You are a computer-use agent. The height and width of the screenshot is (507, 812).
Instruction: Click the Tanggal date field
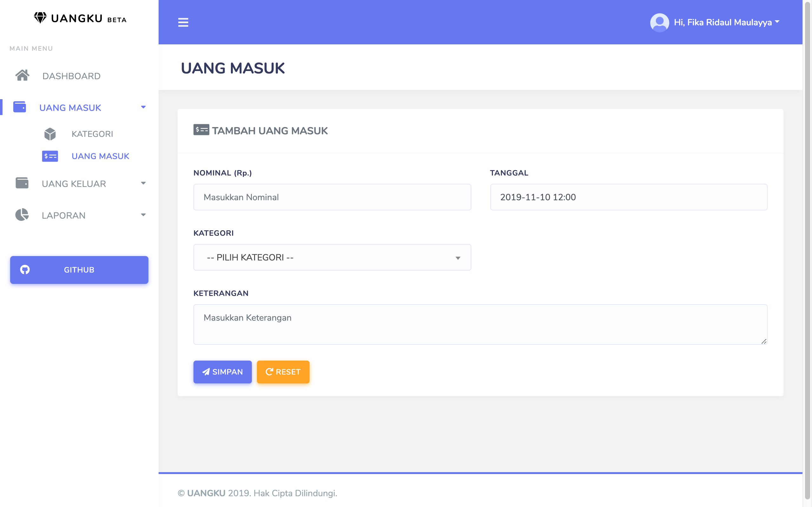[628, 197]
